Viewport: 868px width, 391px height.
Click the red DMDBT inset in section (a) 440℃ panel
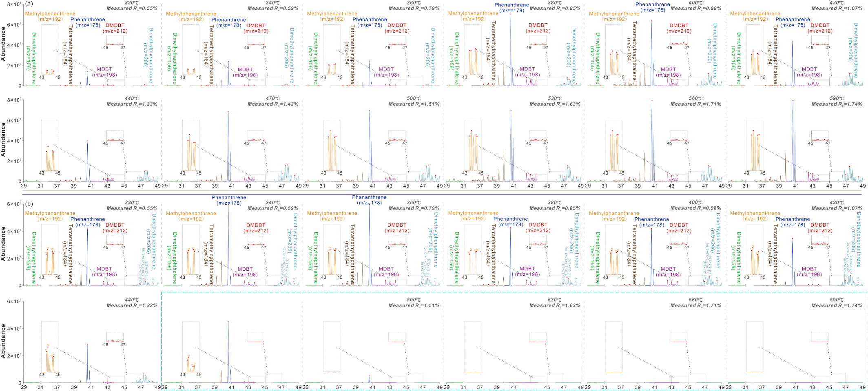pyautogui.click(x=115, y=135)
